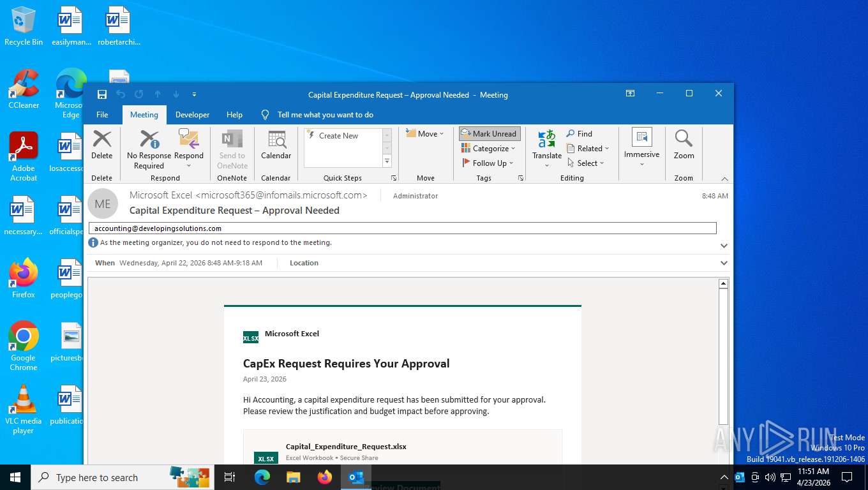Open the Follow Up flag dropdown

click(488, 163)
